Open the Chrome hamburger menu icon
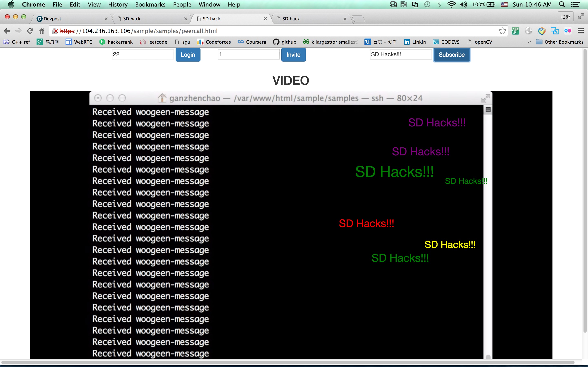Viewport: 588px width, 367px height. (x=581, y=31)
